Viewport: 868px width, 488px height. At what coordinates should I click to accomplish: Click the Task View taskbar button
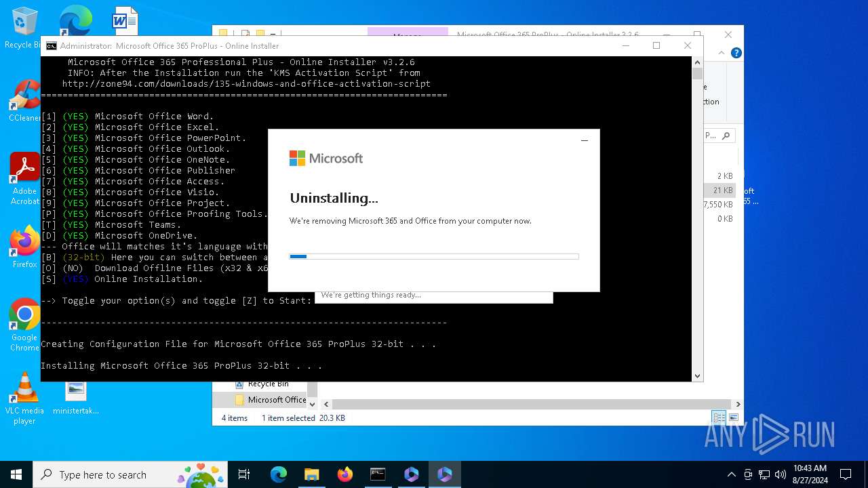click(x=244, y=474)
